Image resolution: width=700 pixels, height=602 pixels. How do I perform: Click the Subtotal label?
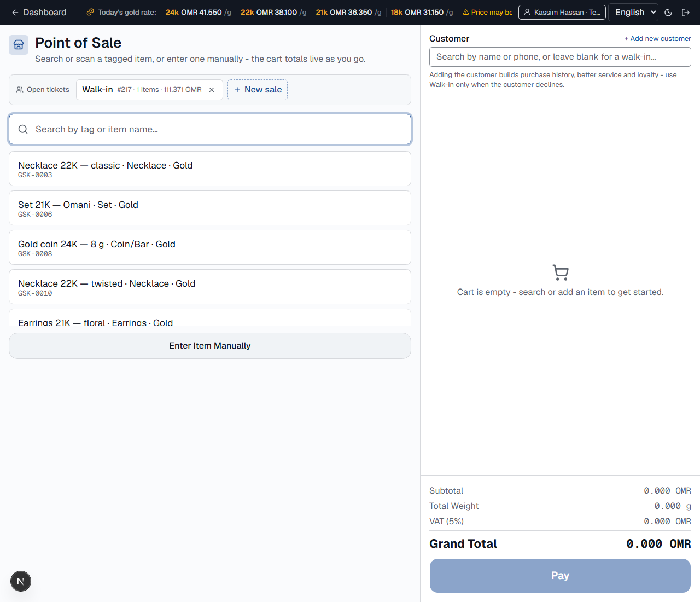446,491
